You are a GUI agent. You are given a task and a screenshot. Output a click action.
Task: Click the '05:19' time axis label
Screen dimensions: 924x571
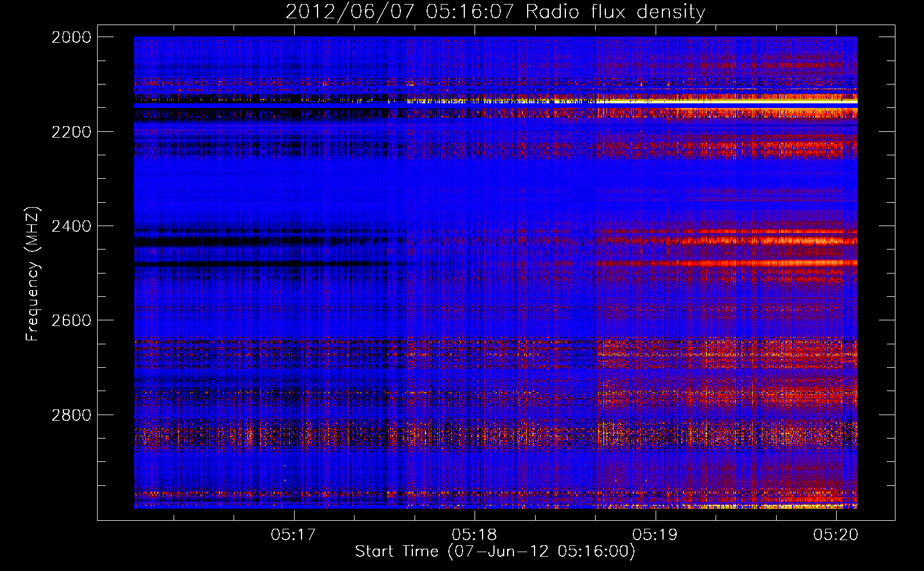coord(655,534)
